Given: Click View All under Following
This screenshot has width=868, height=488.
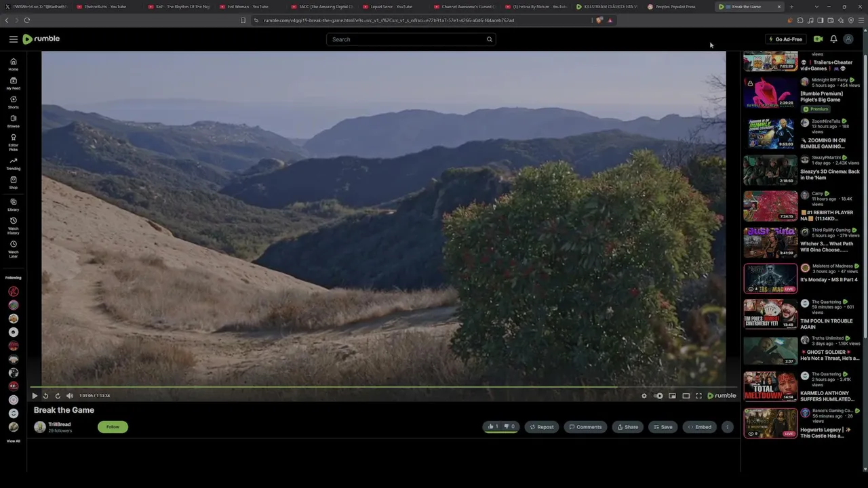Looking at the screenshot, I should (13, 441).
